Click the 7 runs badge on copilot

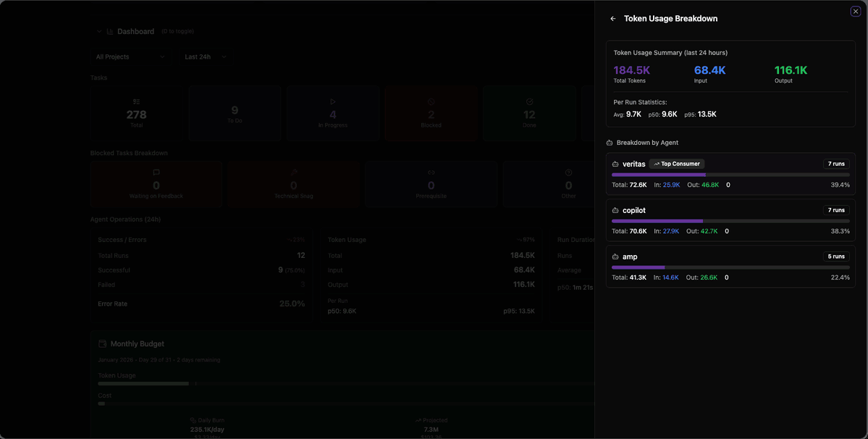click(x=835, y=209)
